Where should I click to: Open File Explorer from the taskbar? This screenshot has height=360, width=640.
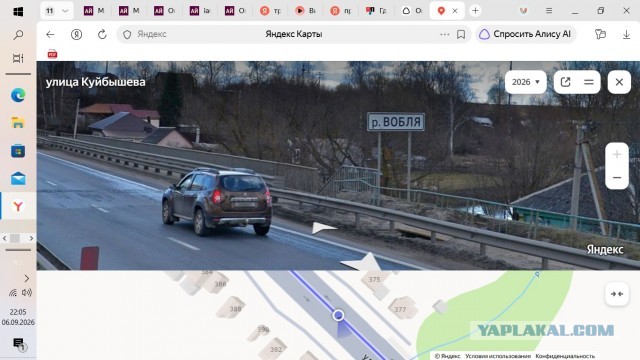point(18,122)
